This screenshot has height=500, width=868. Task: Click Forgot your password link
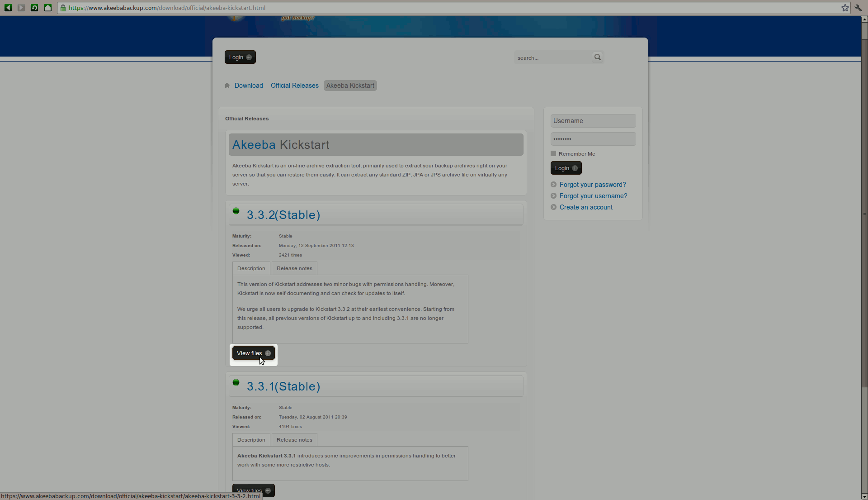593,185
